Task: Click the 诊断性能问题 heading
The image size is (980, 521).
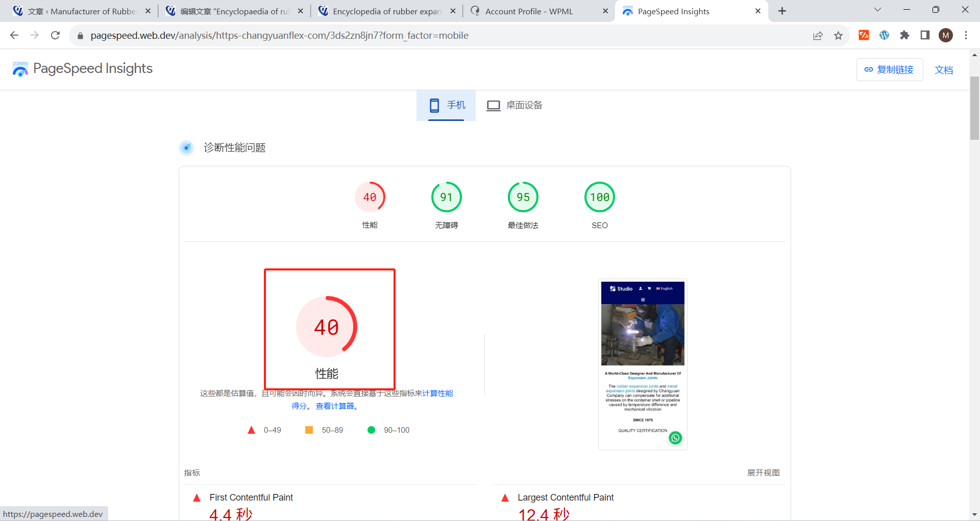Action: (x=235, y=148)
